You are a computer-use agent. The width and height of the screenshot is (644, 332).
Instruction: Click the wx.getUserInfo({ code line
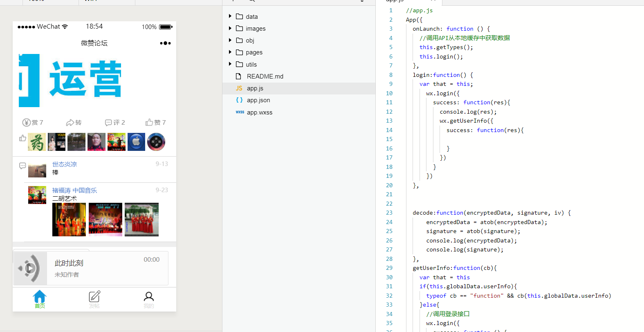(467, 121)
